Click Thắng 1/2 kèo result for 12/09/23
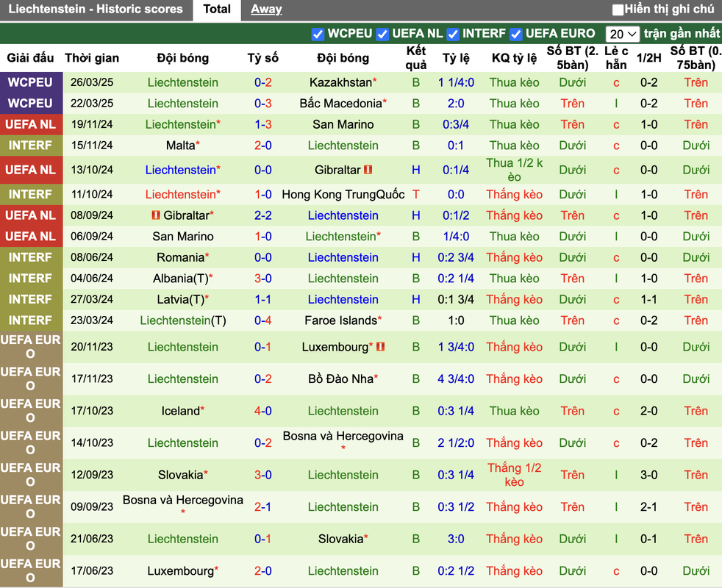 [x=515, y=475]
